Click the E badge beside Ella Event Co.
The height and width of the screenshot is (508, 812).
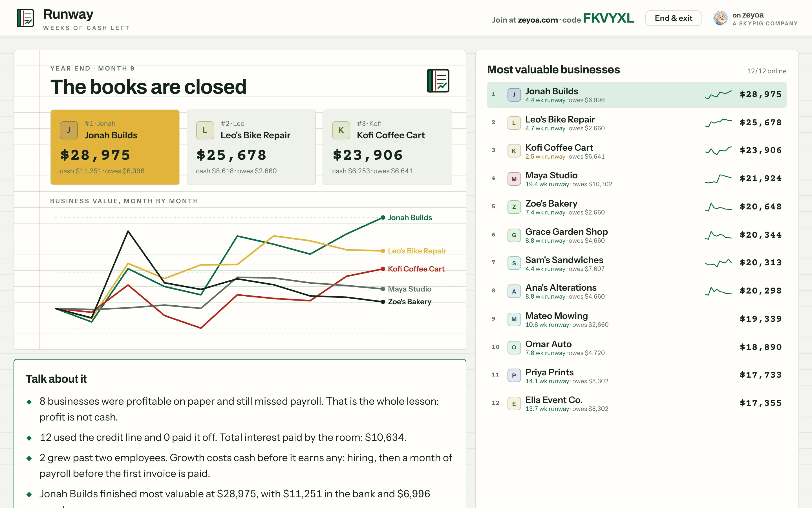[x=514, y=404]
